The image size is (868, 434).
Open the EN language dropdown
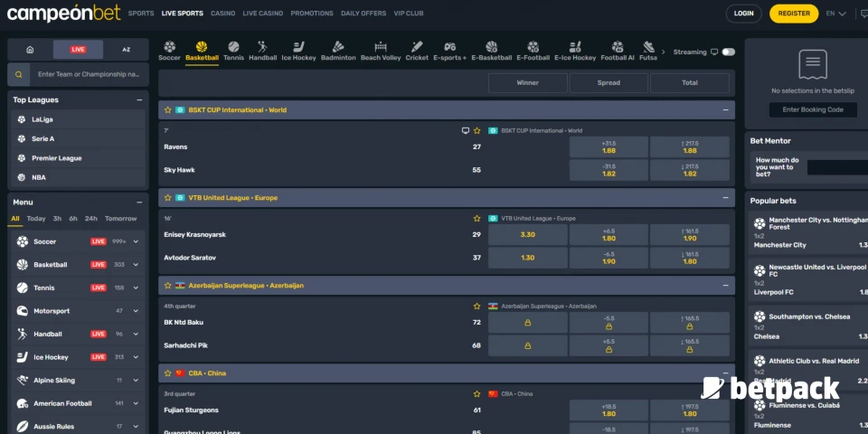pyautogui.click(x=835, y=14)
